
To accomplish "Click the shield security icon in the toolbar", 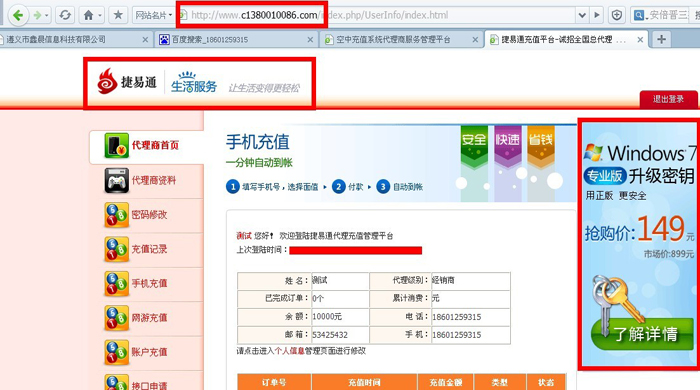I will click(617, 16).
